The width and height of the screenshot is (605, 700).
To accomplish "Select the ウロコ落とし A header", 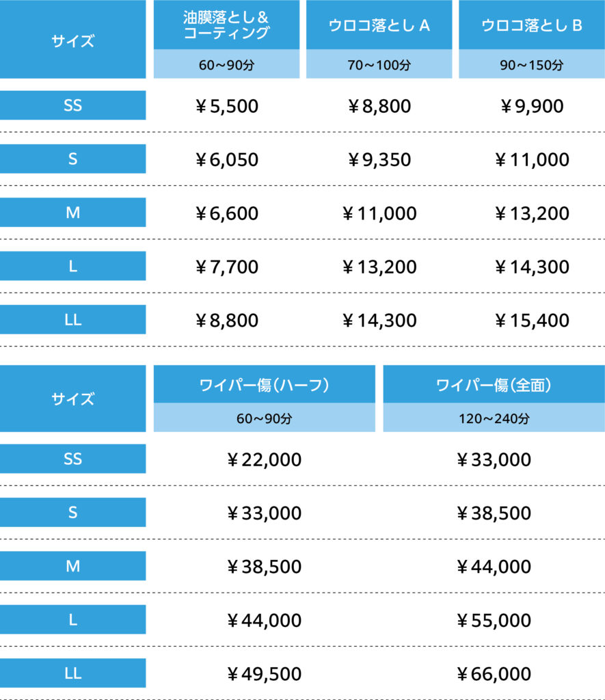I will [x=379, y=25].
